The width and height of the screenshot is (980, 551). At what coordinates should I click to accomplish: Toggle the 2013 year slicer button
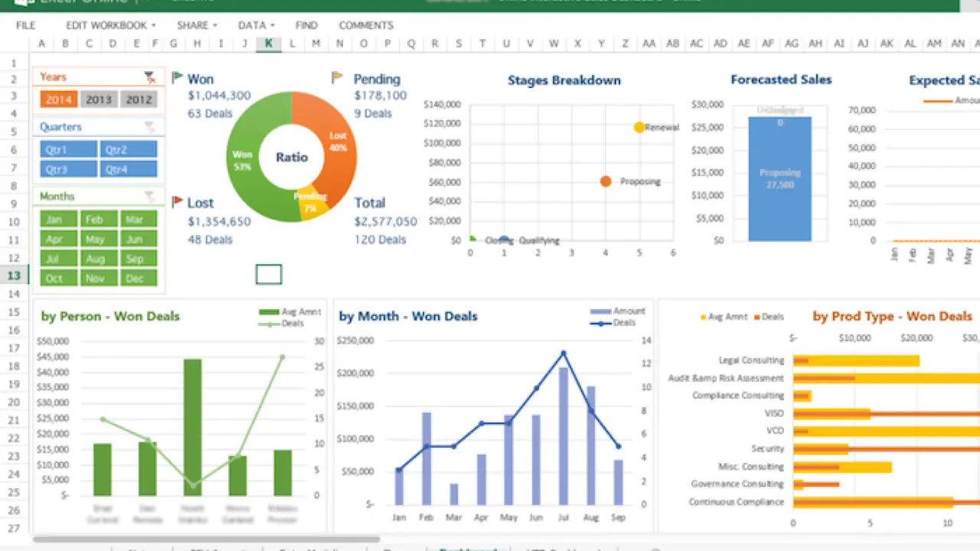(x=99, y=99)
